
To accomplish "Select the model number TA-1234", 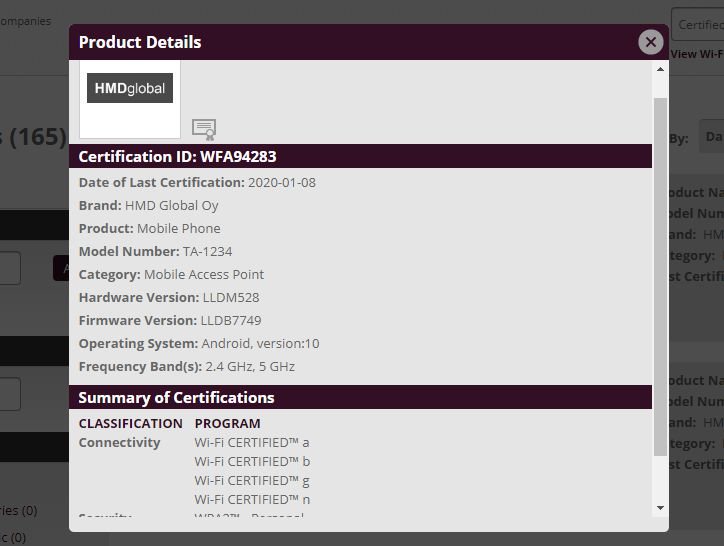I will (x=207, y=252).
